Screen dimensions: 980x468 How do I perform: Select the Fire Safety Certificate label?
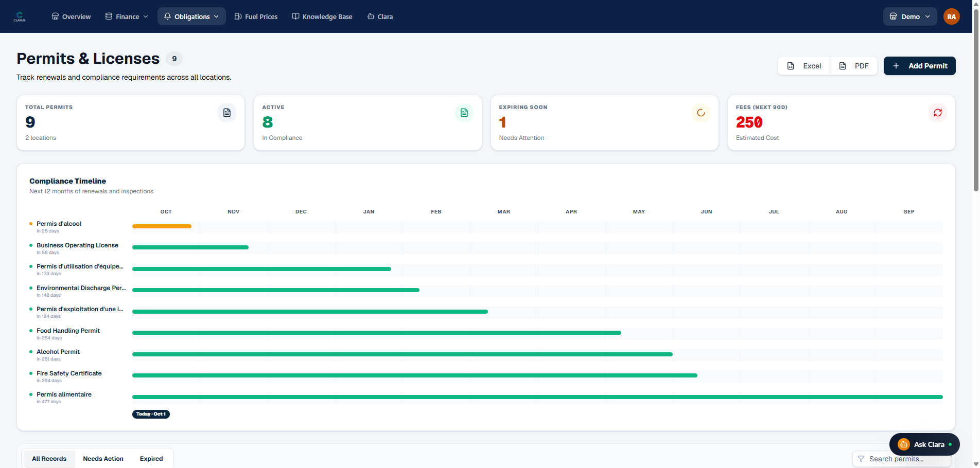(69, 373)
